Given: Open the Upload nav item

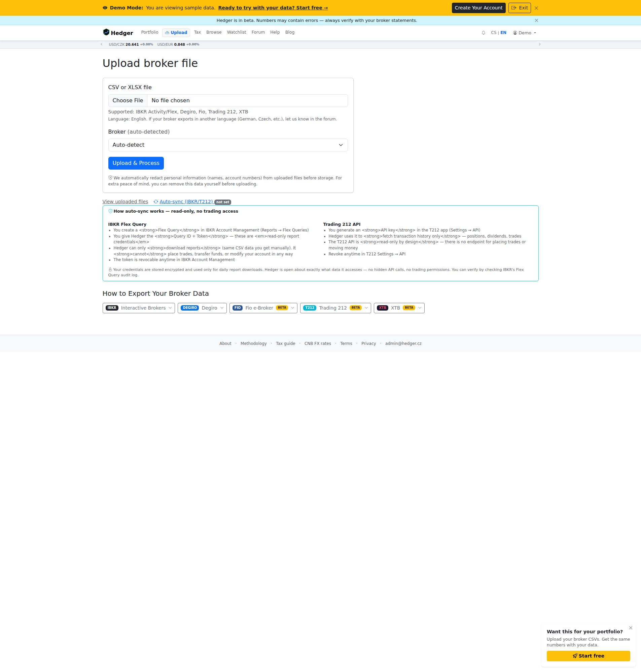Looking at the screenshot, I should pos(176,33).
